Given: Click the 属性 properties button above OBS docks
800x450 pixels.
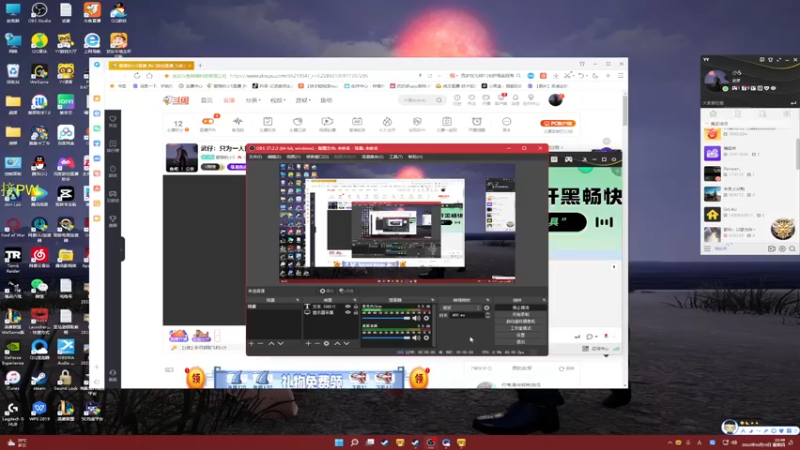Looking at the screenshot, I should pyautogui.click(x=327, y=291).
